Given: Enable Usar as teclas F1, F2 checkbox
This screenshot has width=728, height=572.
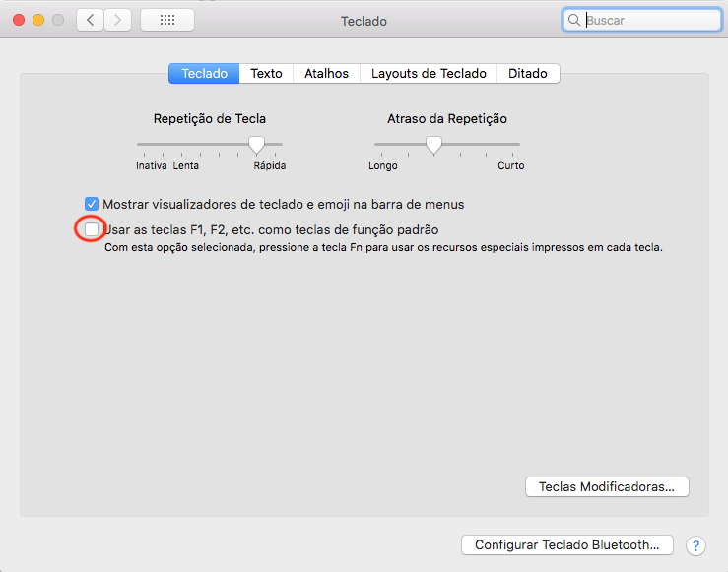Looking at the screenshot, I should [92, 229].
